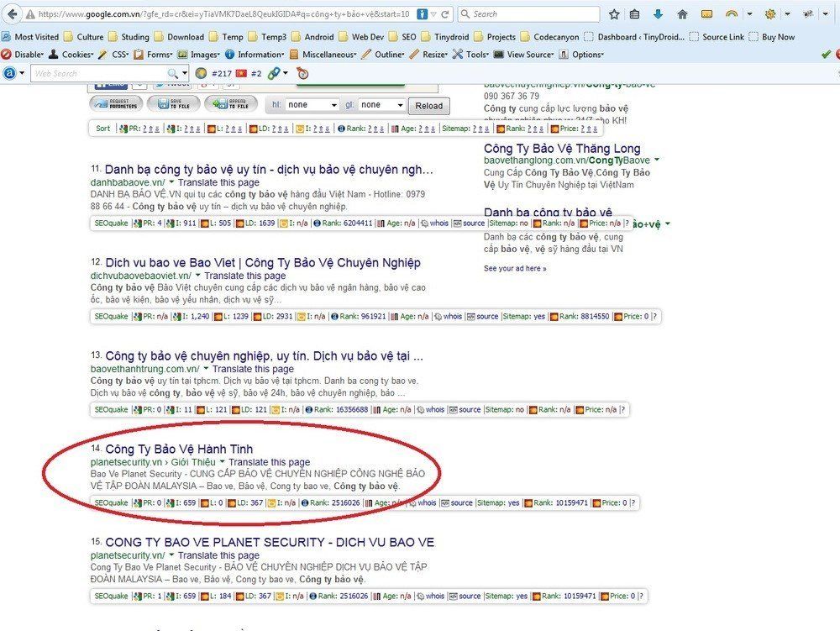Open result 12 'Dich vu bao ve Bao Viet'
Viewport: 840px width, 631px height.
click(263, 262)
